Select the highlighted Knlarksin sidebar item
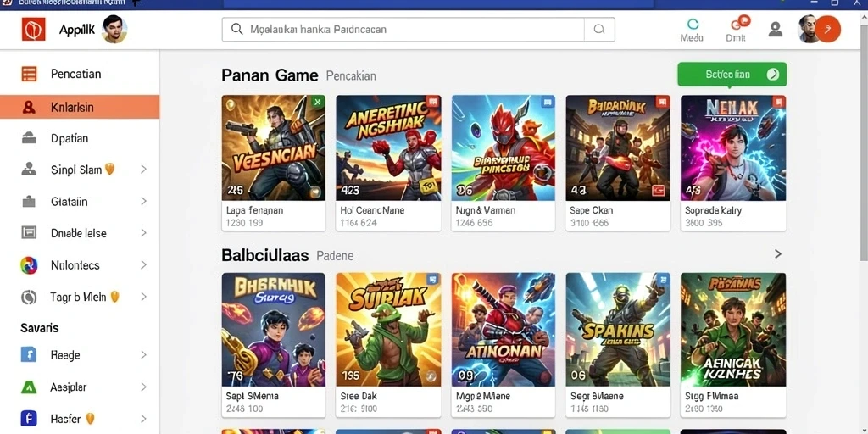 tap(80, 107)
